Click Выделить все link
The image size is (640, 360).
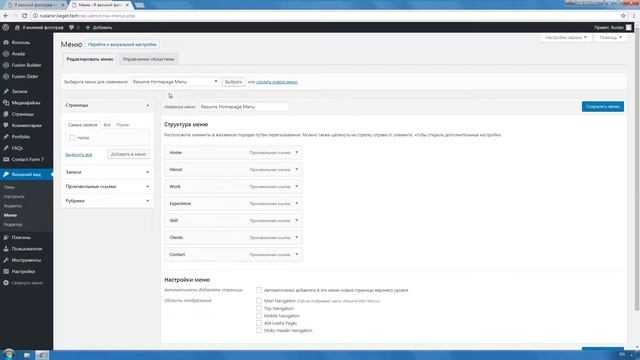[x=78, y=155]
